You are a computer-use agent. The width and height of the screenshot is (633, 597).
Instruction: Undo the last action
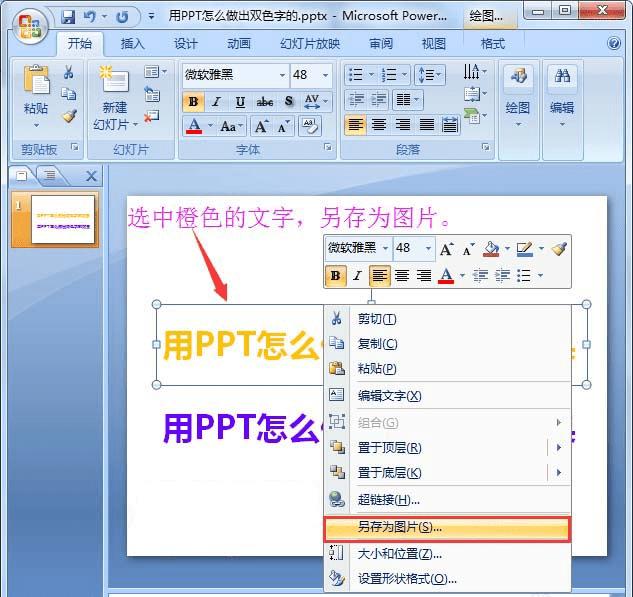click(90, 17)
